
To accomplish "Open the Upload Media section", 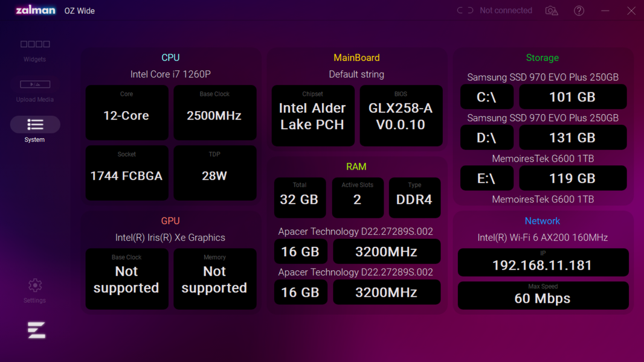I will point(35,90).
